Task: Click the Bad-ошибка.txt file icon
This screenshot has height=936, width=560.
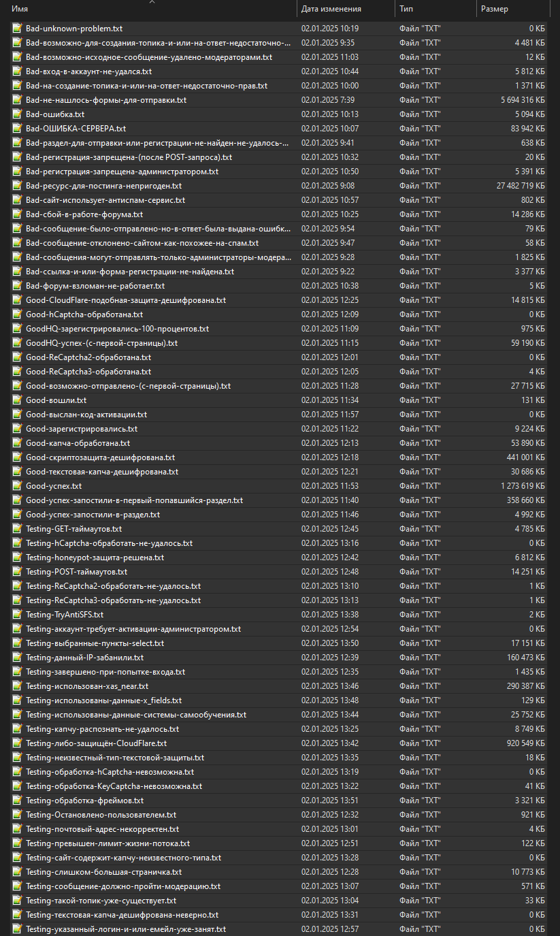Action: [17, 114]
